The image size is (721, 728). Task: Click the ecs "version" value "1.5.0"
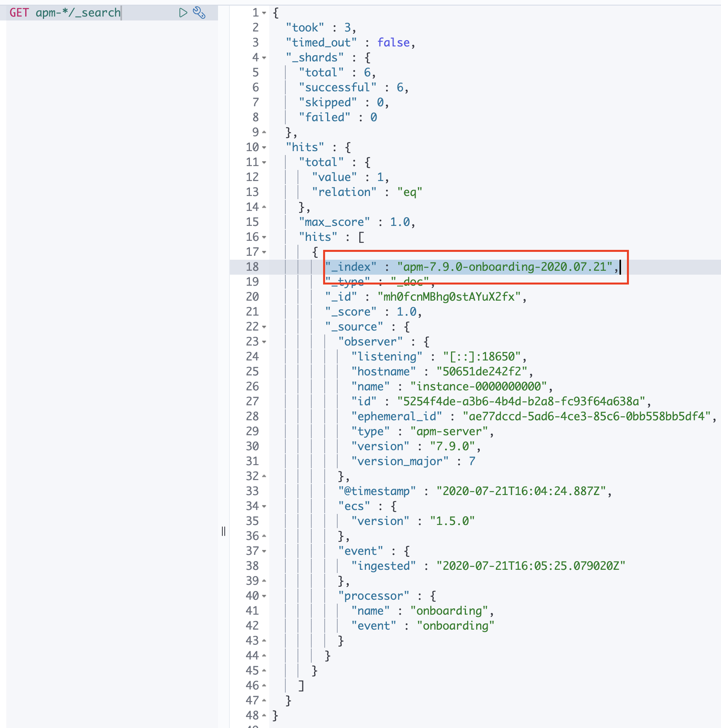click(x=453, y=521)
